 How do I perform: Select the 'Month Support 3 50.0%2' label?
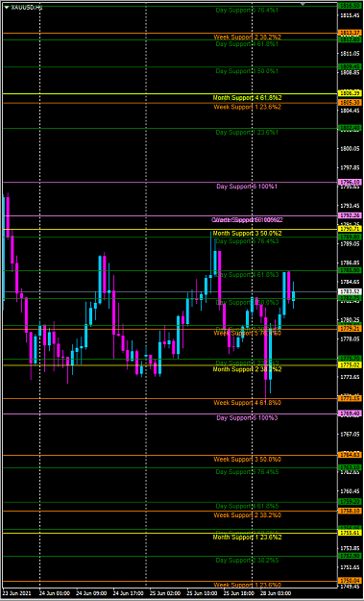pyautogui.click(x=247, y=234)
